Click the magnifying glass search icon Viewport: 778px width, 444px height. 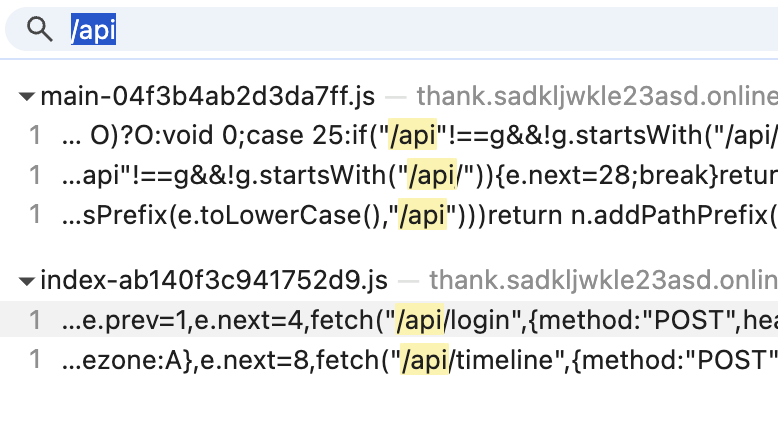[40, 29]
